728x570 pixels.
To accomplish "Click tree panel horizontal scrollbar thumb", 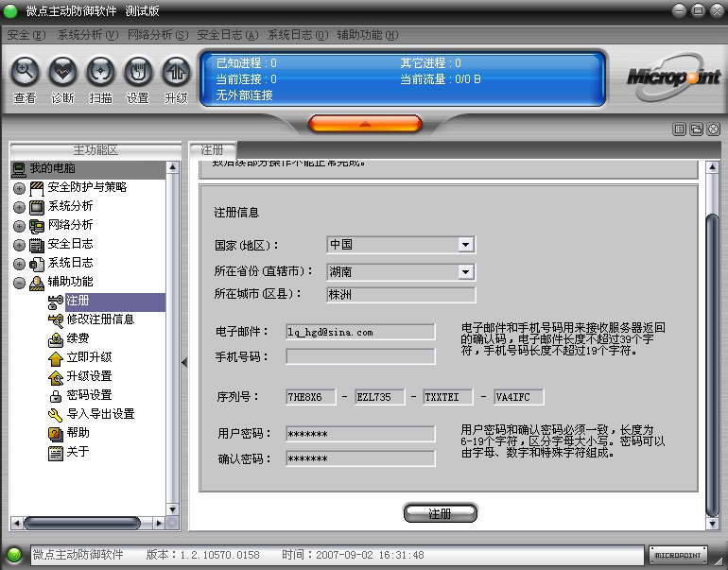I will click(81, 523).
